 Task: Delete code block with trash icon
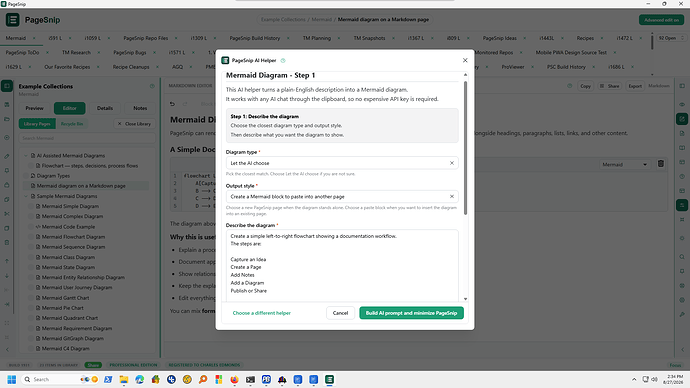click(661, 164)
